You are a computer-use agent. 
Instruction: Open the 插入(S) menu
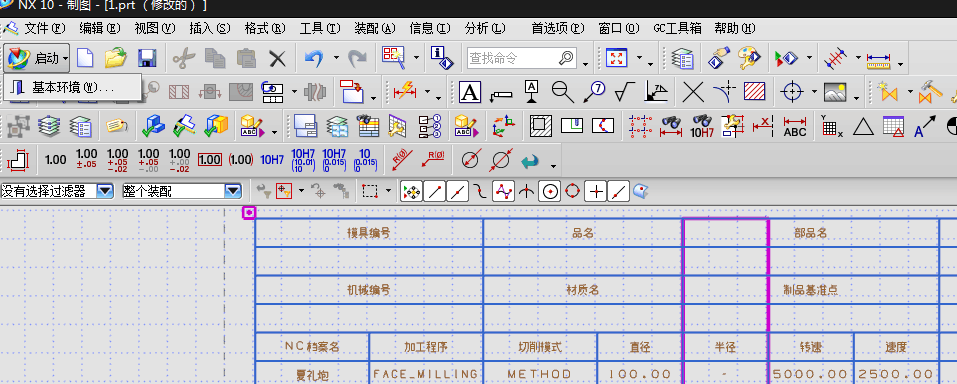pos(210,28)
